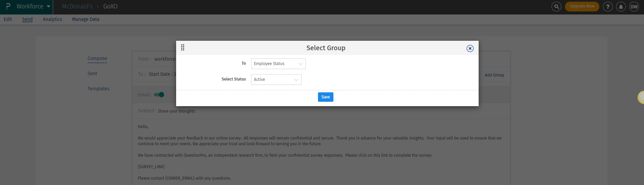Open the notifications bell icon
Viewport: 644px width, 185px height.
point(621,6)
